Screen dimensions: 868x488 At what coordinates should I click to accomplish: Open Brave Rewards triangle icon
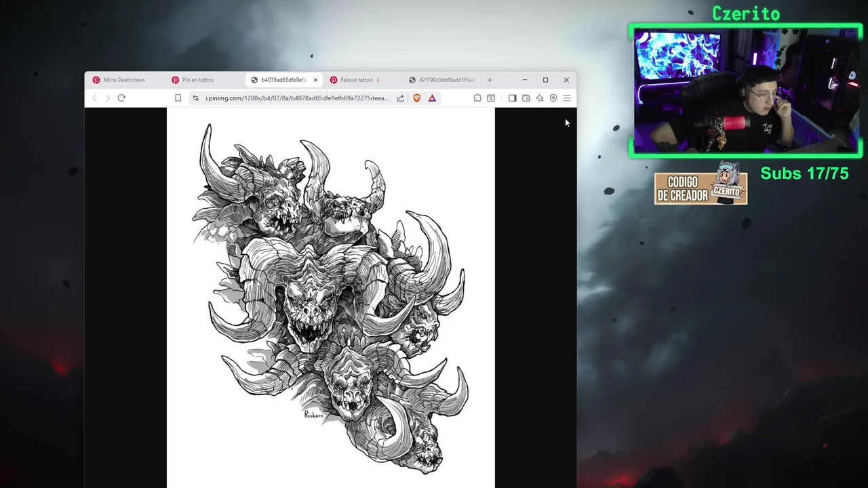point(432,98)
